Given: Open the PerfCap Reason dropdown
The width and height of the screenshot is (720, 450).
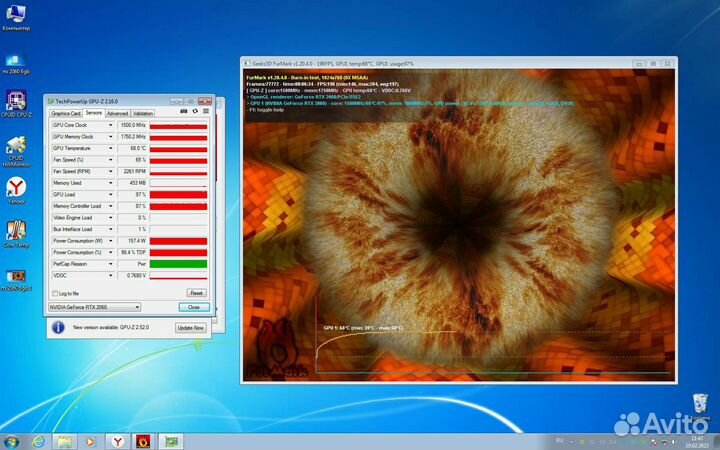Looking at the screenshot, I should [110, 264].
